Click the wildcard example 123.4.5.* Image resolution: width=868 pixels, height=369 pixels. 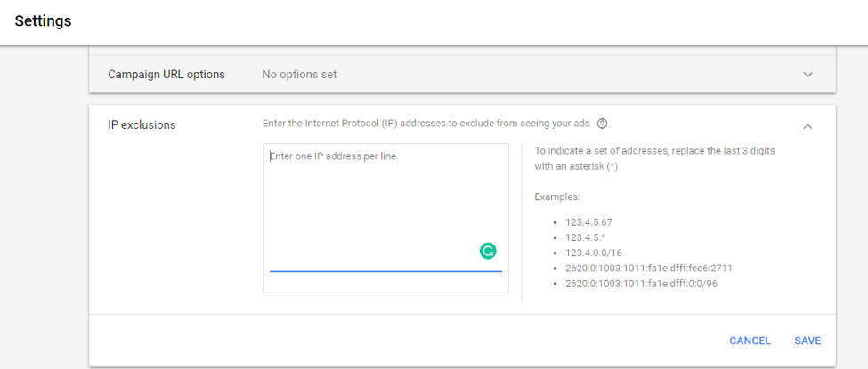(585, 237)
